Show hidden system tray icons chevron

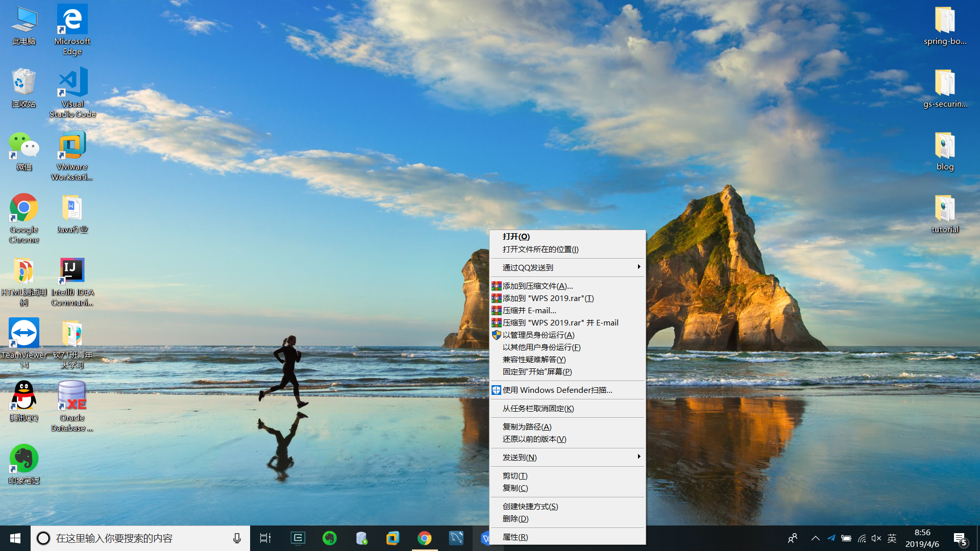tap(815, 538)
